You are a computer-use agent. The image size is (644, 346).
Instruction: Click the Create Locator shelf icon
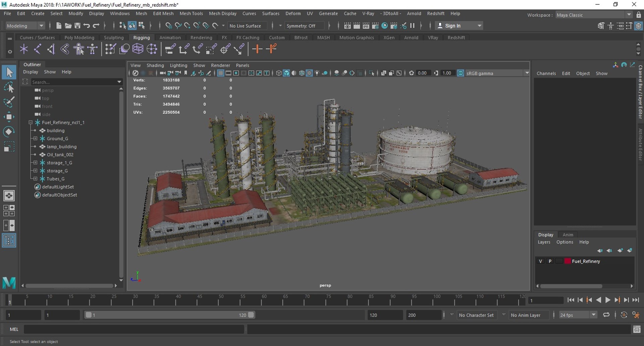(24, 49)
